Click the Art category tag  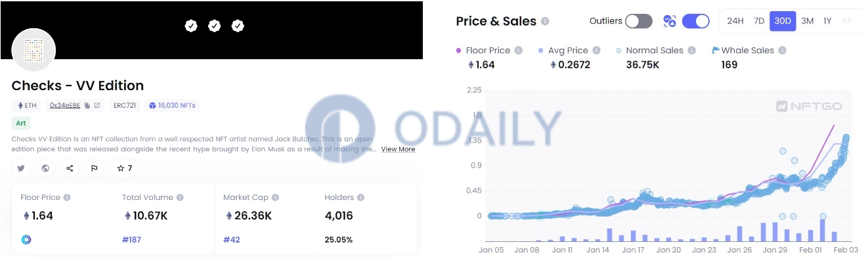(x=21, y=123)
